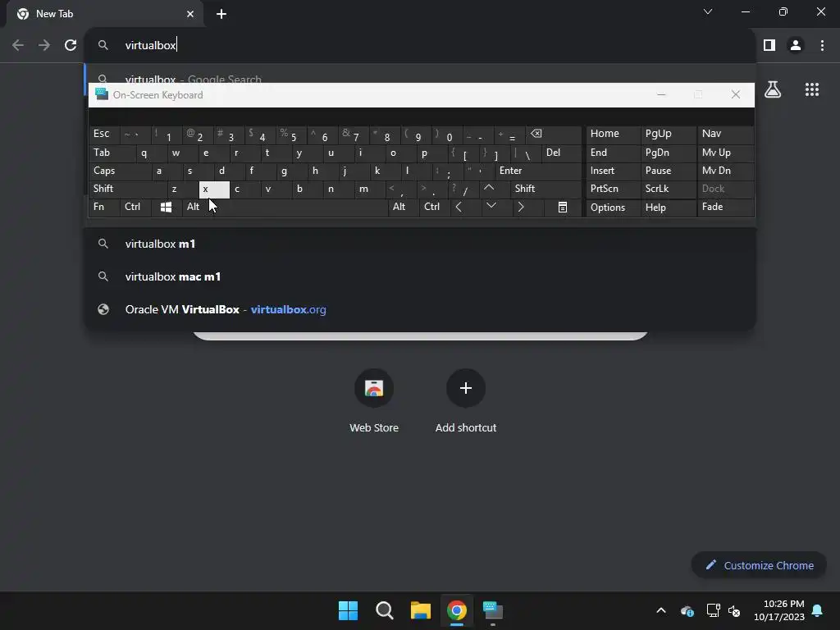Toggle the left Ctrl key
Viewport: 840px width, 630px height.
point(136,208)
